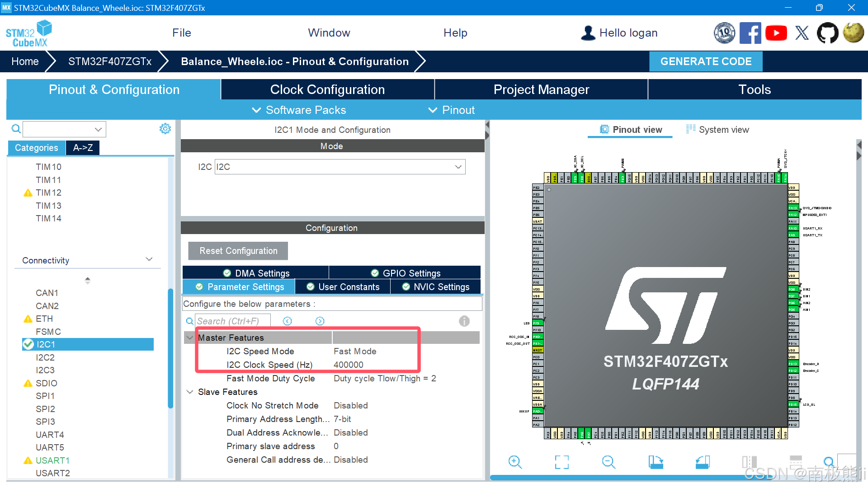Viewport: 868px width, 488px height.
Task: Click the TIM12 warning icon
Action: (28, 193)
